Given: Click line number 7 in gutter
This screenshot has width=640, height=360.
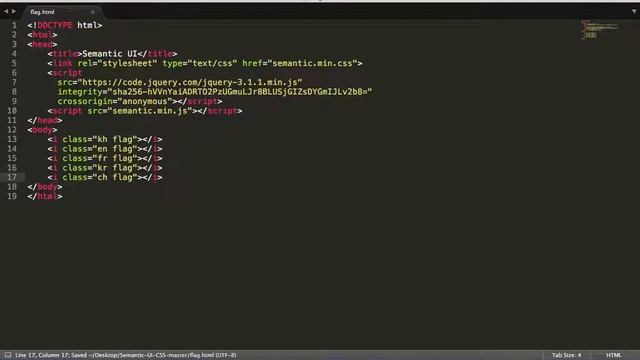Looking at the screenshot, I should [14, 82].
